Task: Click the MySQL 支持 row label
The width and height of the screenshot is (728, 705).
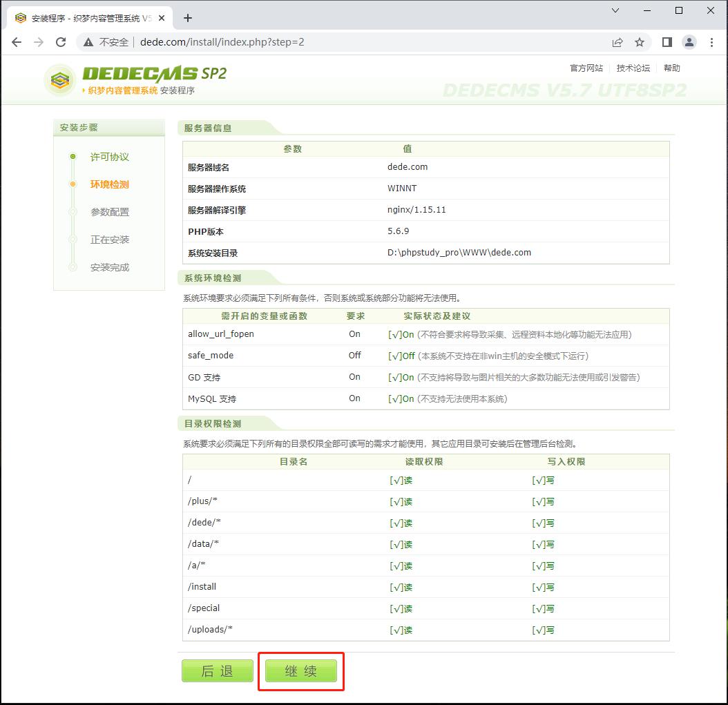Action: pos(212,398)
